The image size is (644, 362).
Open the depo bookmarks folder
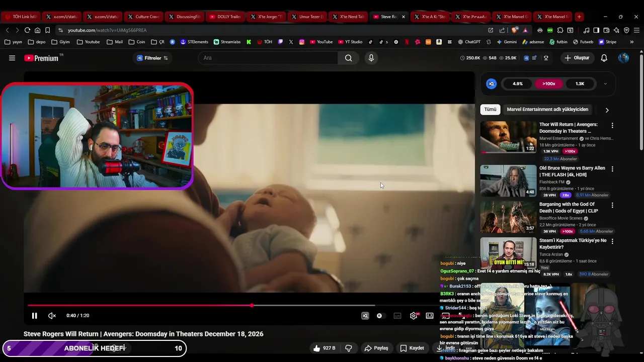pos(37,42)
